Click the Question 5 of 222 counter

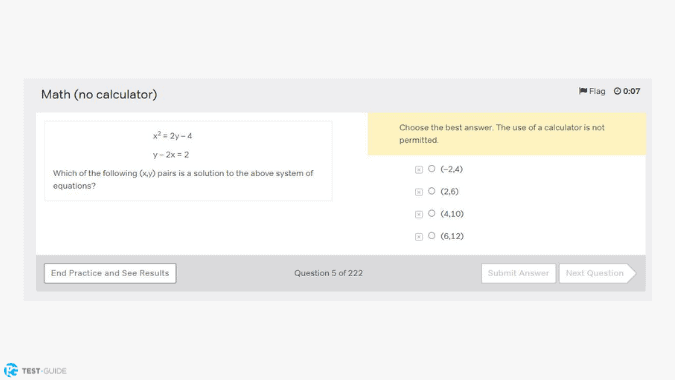[x=328, y=273]
